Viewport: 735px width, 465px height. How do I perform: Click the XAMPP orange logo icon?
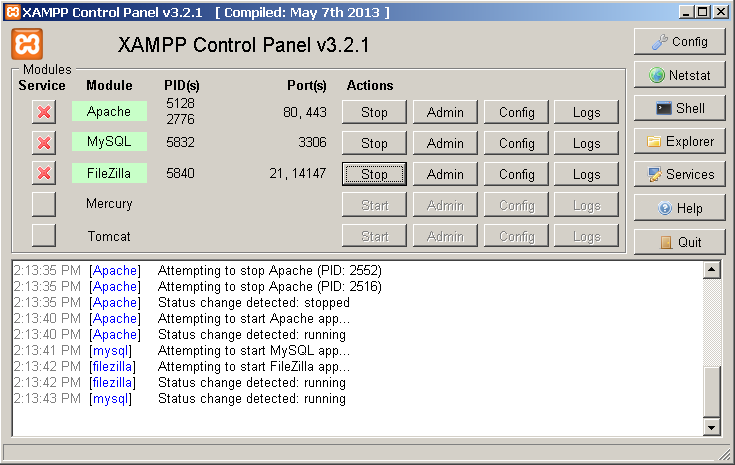[x=27, y=44]
